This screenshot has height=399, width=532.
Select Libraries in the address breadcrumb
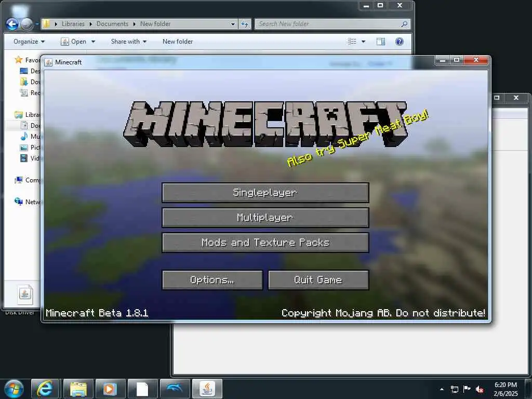(x=73, y=24)
